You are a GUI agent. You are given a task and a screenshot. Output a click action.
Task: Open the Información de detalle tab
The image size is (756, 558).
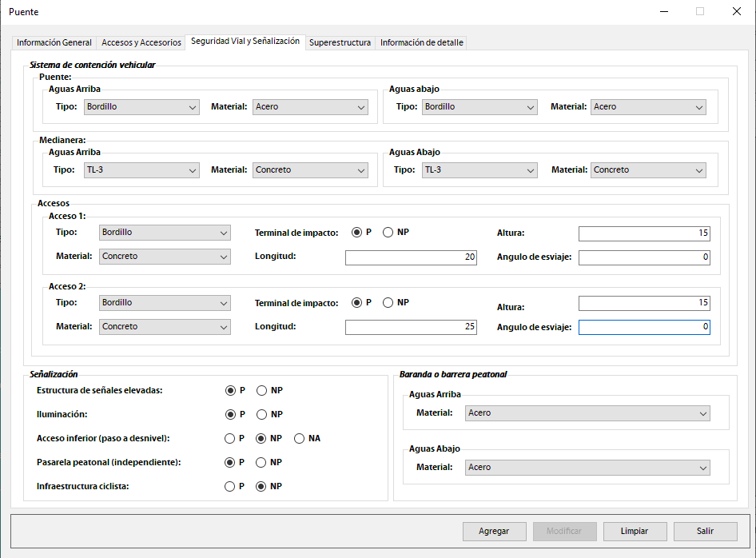pos(421,42)
